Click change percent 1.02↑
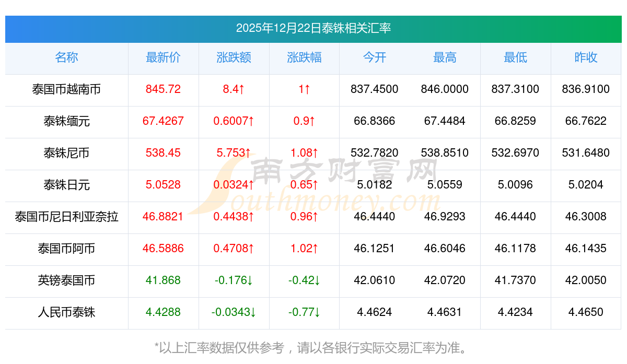 pos(304,249)
